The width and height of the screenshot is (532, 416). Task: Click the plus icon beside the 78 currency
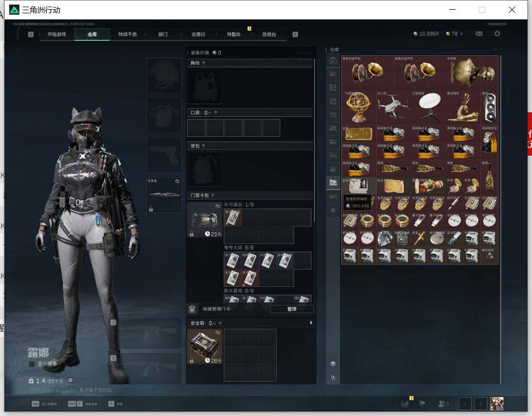pos(462,34)
